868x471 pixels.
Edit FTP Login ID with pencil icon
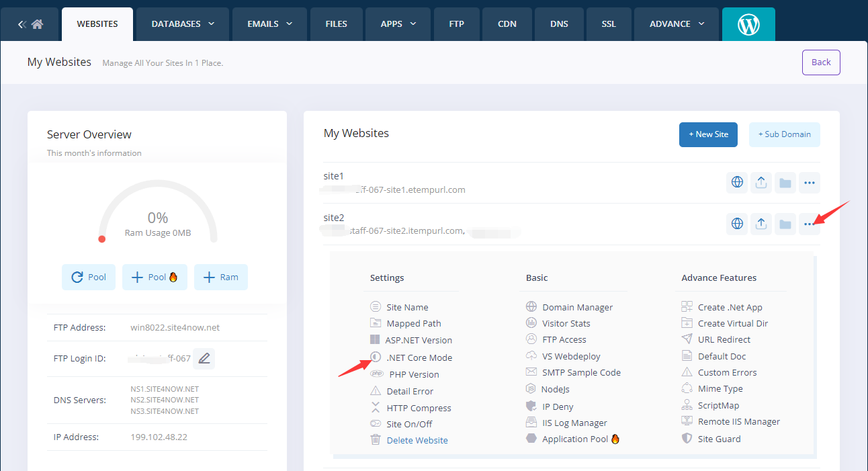[204, 359]
